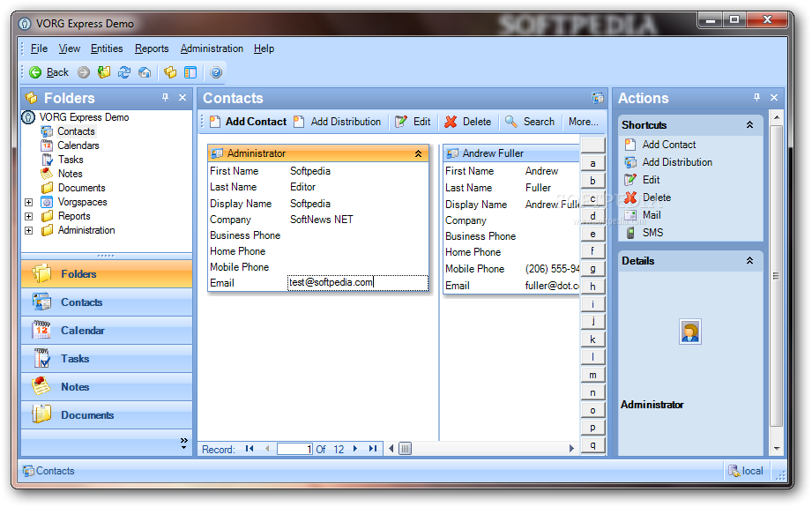This screenshot has height=507, width=812.
Task: Go to the last record
Action: pos(373,449)
